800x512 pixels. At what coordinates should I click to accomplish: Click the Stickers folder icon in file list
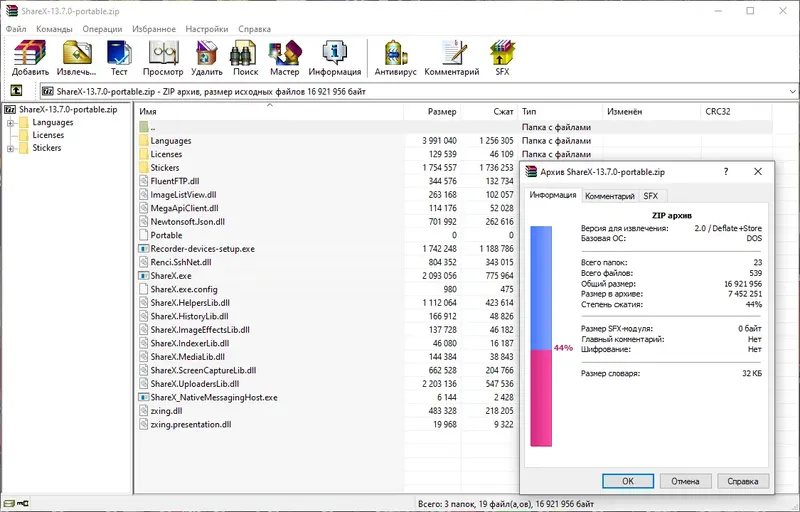[143, 167]
